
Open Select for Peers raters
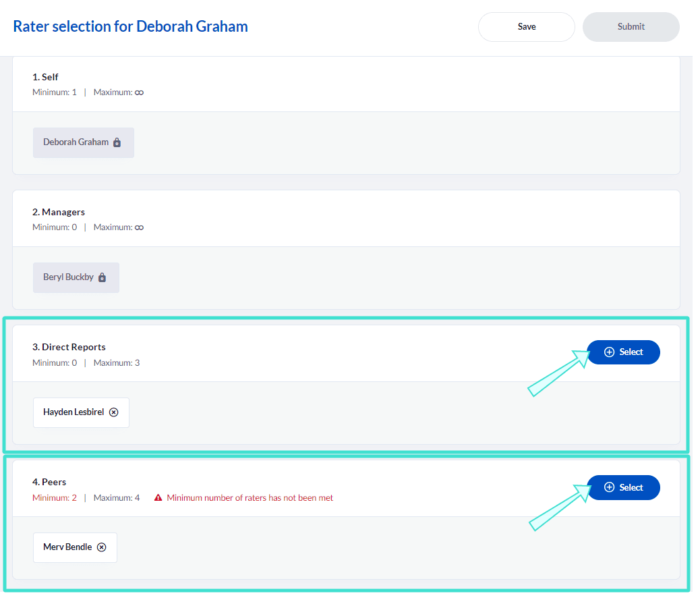click(623, 487)
